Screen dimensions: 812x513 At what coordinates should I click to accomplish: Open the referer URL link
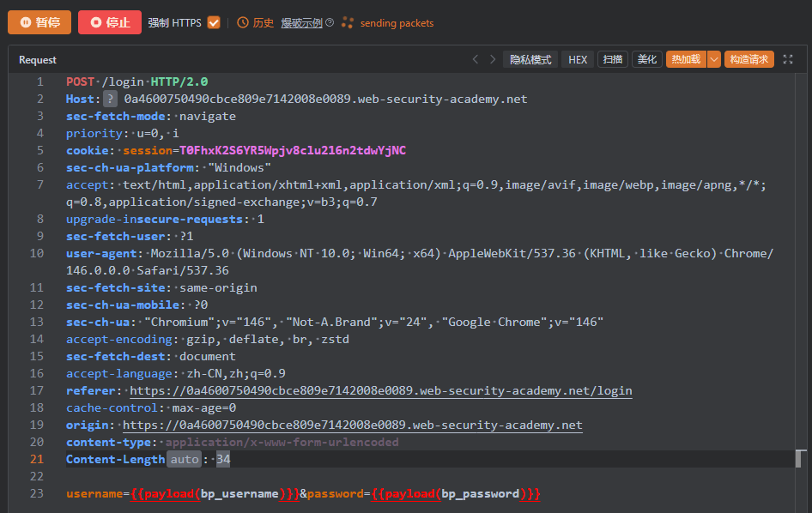tap(380, 390)
